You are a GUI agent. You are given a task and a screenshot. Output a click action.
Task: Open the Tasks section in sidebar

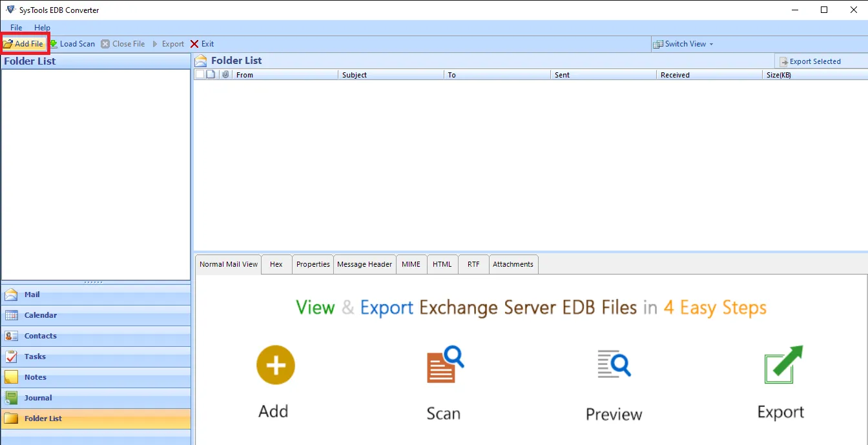(x=35, y=357)
